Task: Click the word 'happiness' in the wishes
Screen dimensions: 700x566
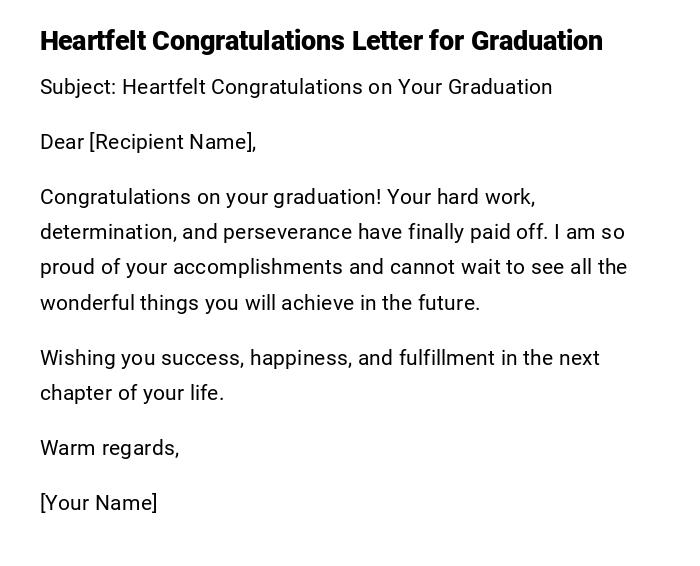Action: [x=300, y=358]
